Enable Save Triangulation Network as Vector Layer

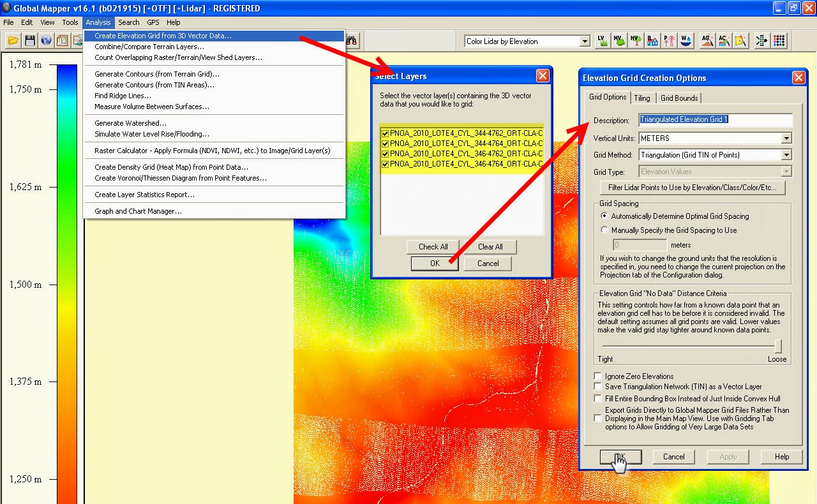pos(597,387)
